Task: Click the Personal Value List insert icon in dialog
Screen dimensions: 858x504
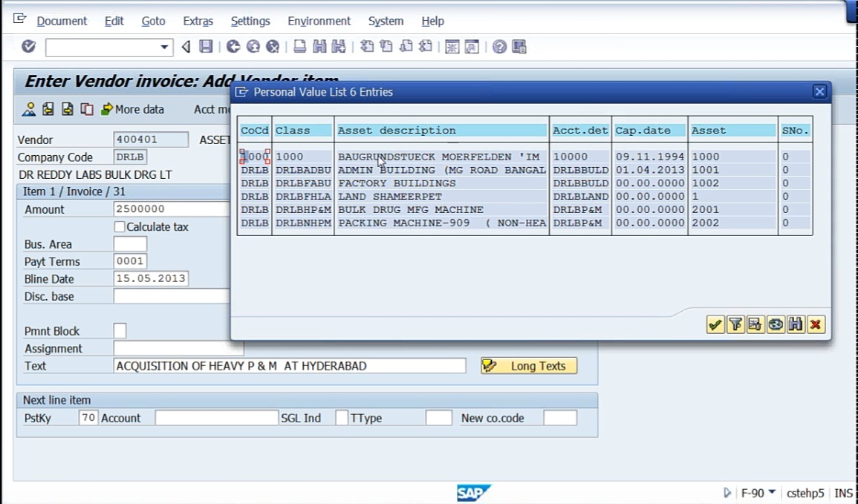Action: tap(755, 324)
